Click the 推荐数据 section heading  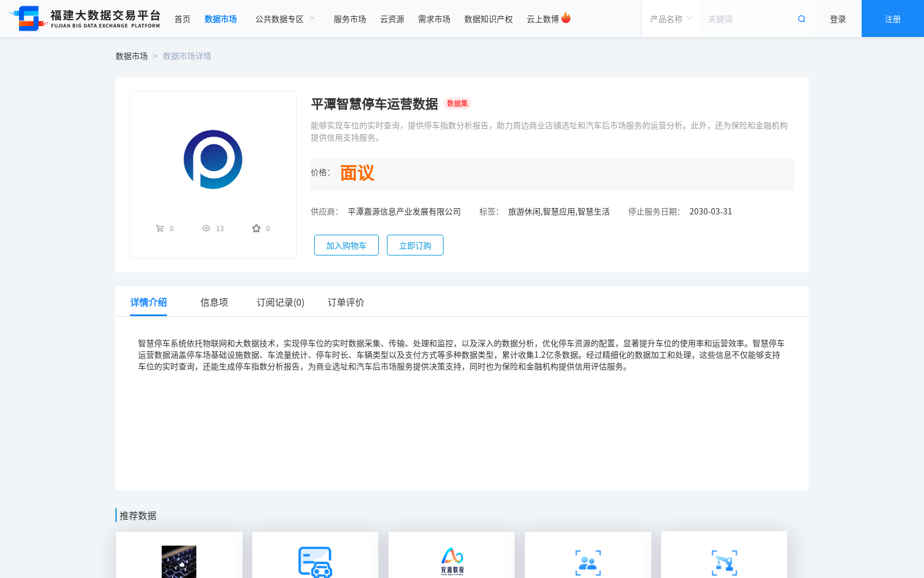tap(138, 516)
